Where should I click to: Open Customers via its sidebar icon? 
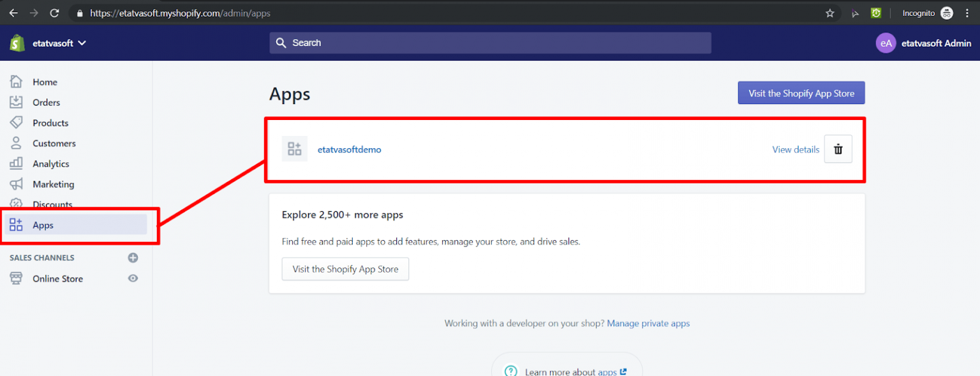17,143
